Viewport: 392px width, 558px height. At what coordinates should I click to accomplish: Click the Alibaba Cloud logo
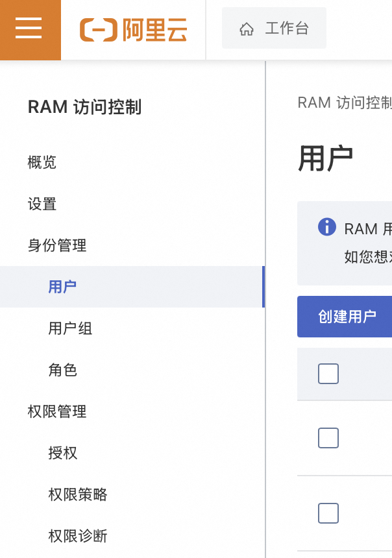click(134, 30)
